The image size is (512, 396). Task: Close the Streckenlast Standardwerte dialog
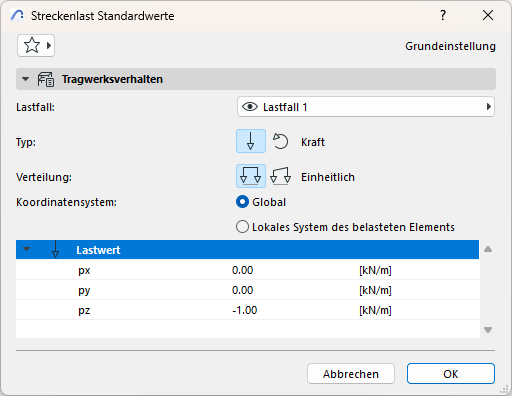pos(488,15)
